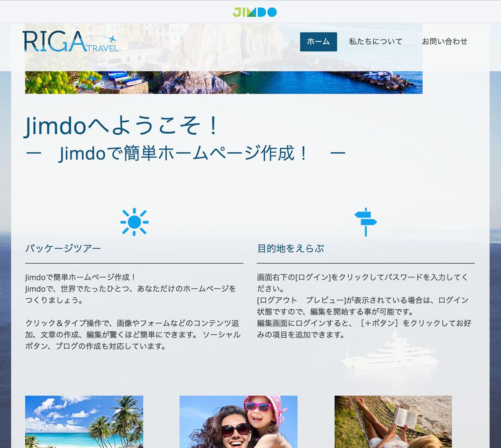This screenshot has height=448, width=501.
Task: Click the Jimdoへようこそ！ main heading
Action: click(x=122, y=126)
